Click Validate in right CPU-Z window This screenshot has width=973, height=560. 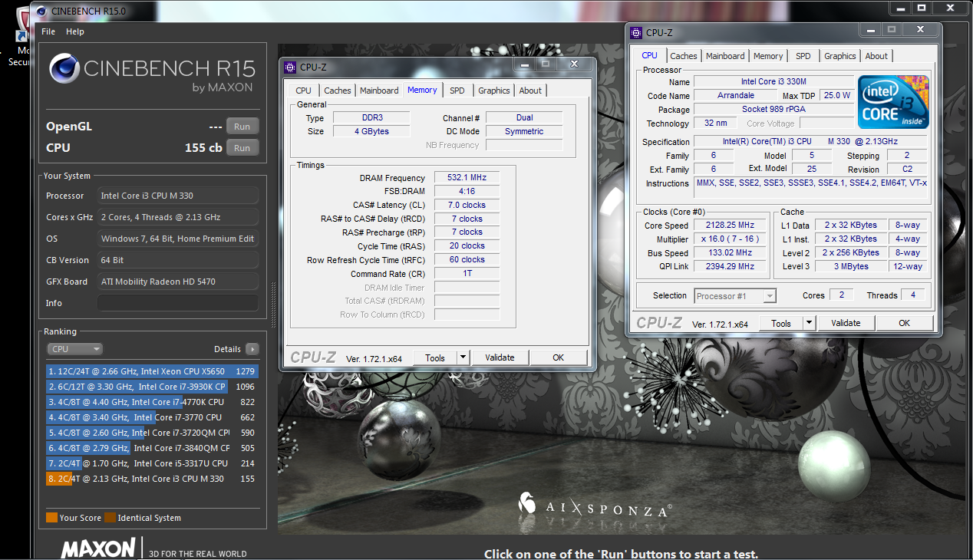point(846,323)
